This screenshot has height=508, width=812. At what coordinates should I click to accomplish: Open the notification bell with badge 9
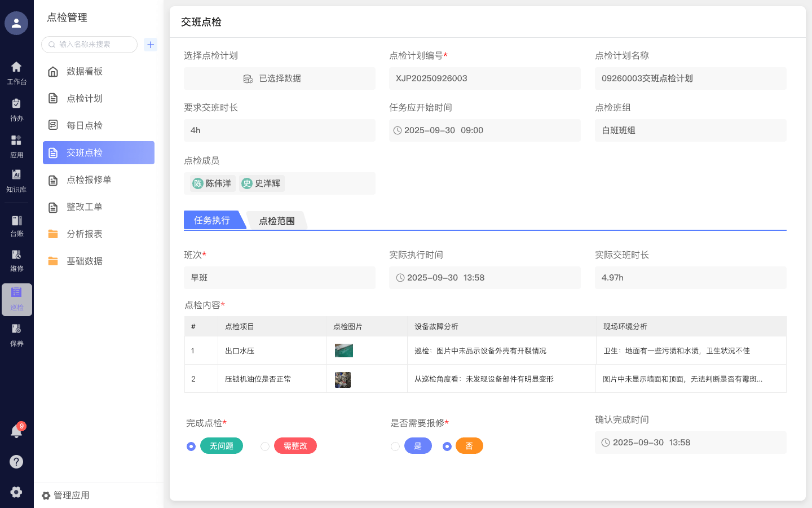tap(16, 431)
